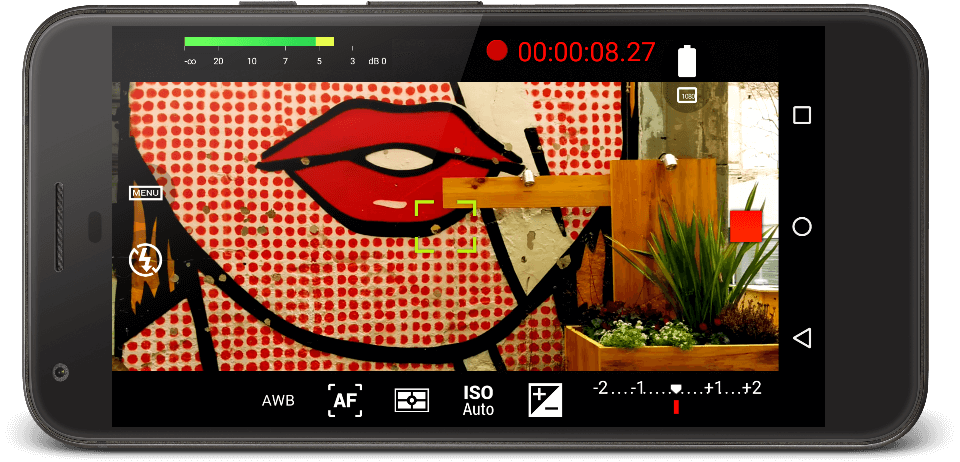960x462 pixels.
Task: Tap the Android home circle button
Action: click(801, 227)
